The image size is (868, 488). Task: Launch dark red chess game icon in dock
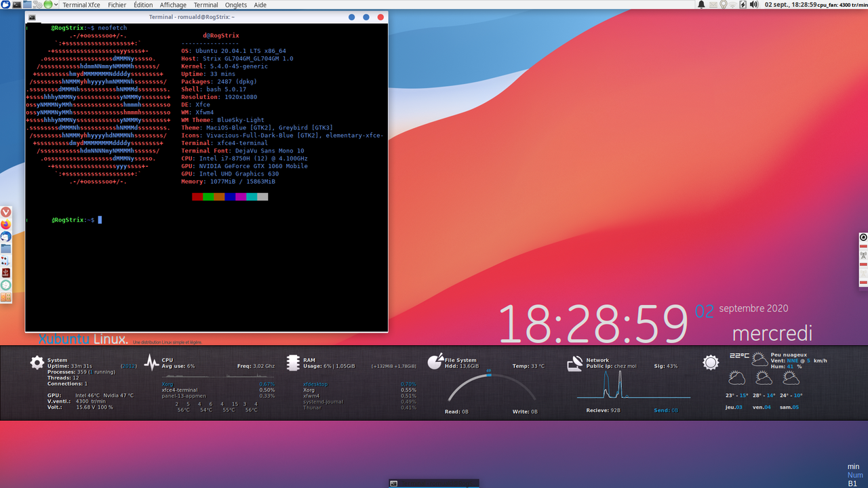(x=5, y=272)
